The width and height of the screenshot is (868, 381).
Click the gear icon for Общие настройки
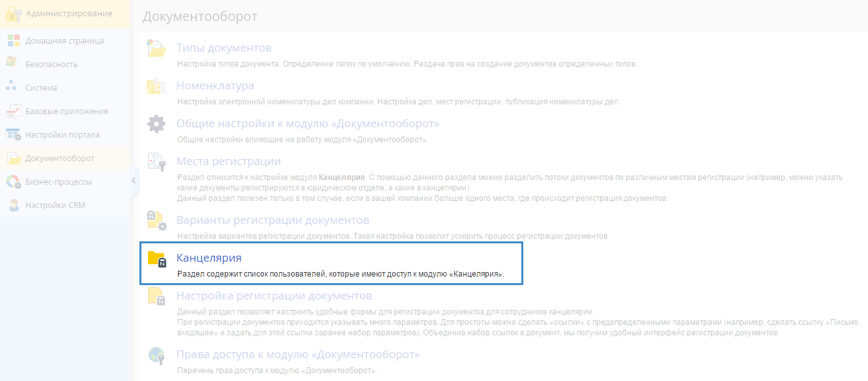[156, 124]
